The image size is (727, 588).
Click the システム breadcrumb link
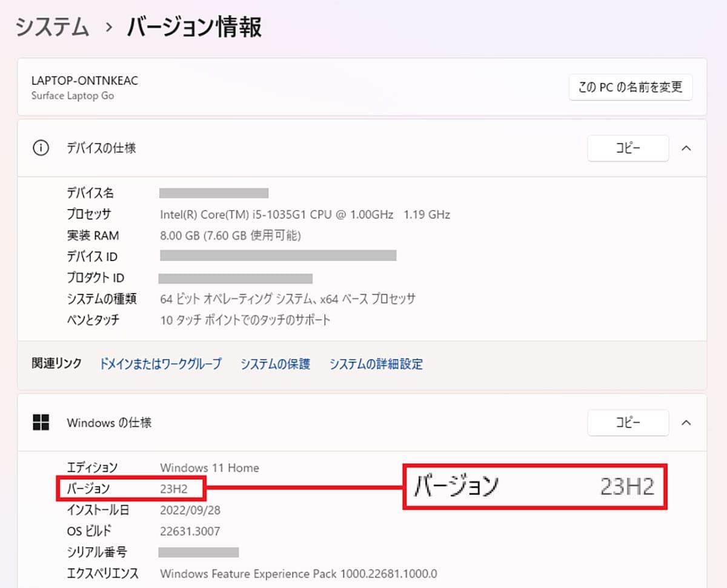pos(52,28)
